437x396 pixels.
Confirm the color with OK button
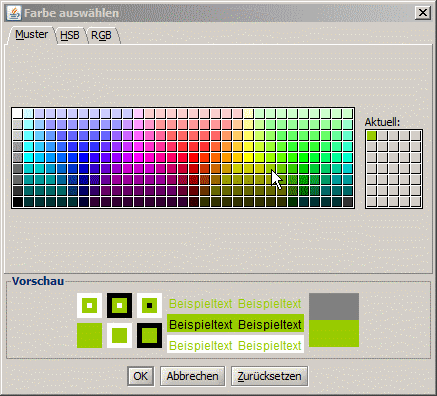tap(140, 376)
